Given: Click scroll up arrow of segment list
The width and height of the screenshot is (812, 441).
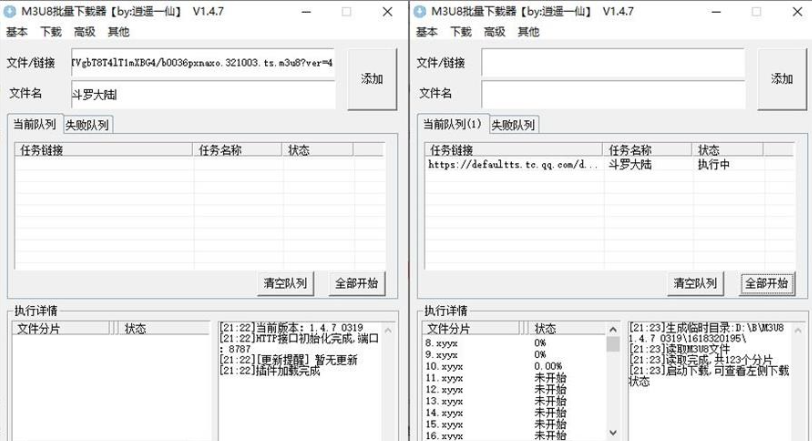Looking at the screenshot, I should pyautogui.click(x=613, y=329).
